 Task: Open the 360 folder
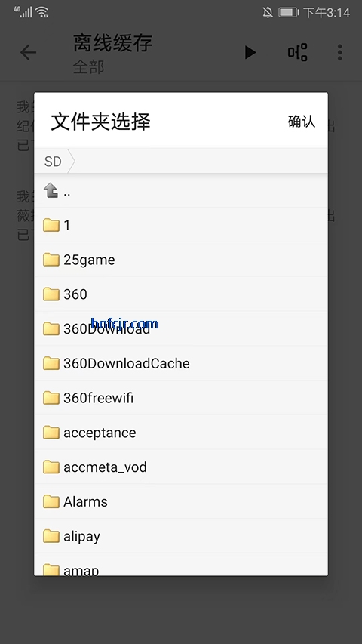(181, 294)
